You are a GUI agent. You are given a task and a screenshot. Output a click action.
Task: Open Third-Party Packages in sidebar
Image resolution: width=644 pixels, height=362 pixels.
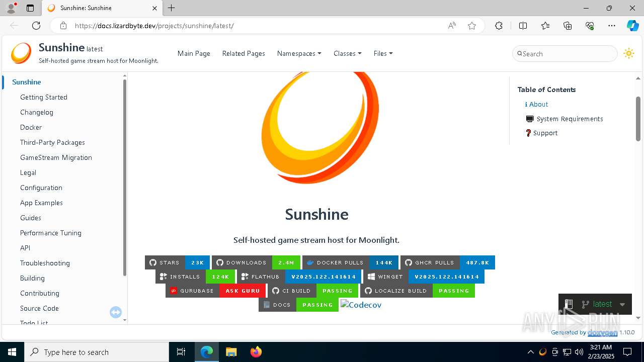52,142
